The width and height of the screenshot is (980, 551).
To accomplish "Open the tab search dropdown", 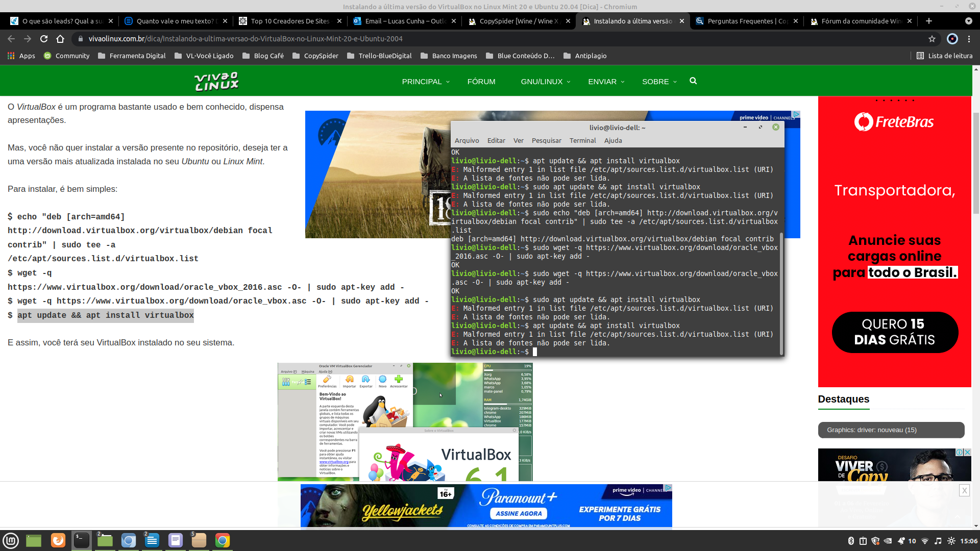I will tap(969, 21).
